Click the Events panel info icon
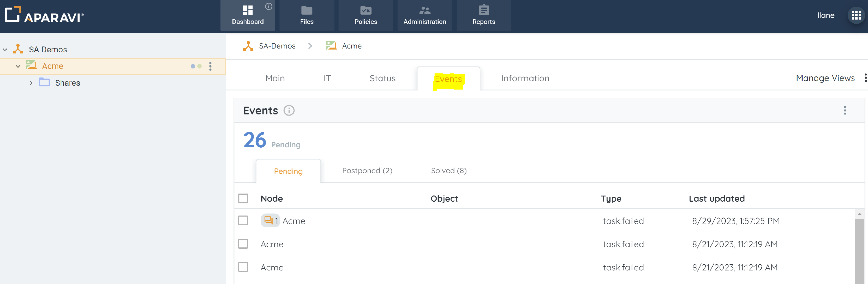This screenshot has width=868, height=284. pyautogui.click(x=289, y=110)
